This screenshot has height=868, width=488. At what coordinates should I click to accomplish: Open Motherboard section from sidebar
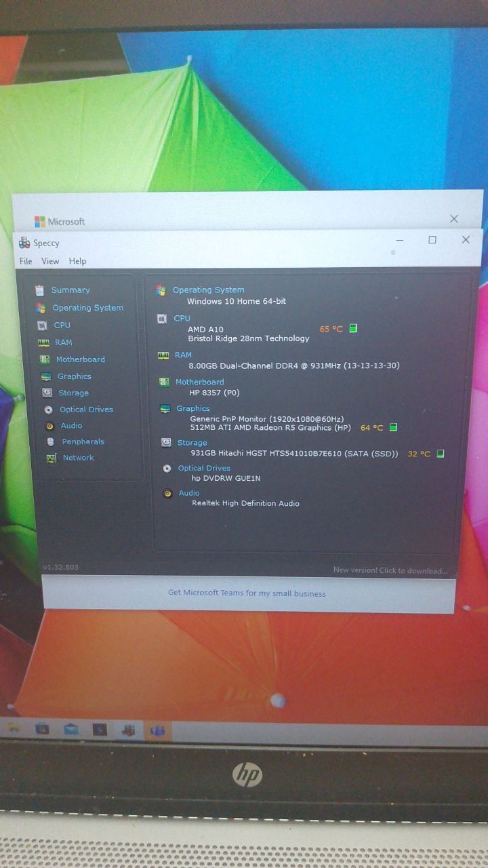(80, 359)
